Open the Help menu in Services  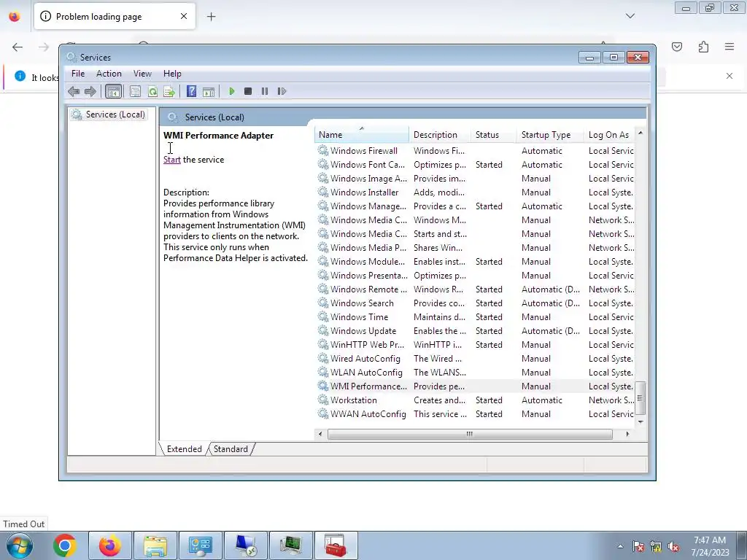tap(172, 74)
